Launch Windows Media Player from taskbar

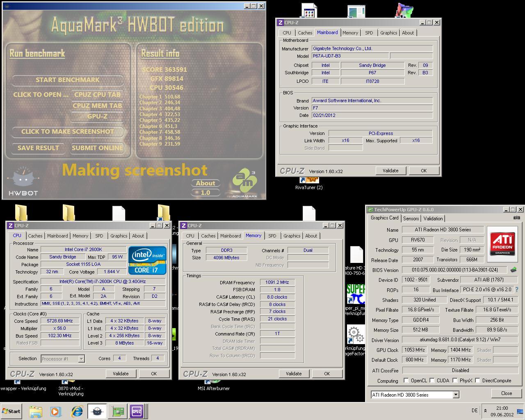coord(55,411)
